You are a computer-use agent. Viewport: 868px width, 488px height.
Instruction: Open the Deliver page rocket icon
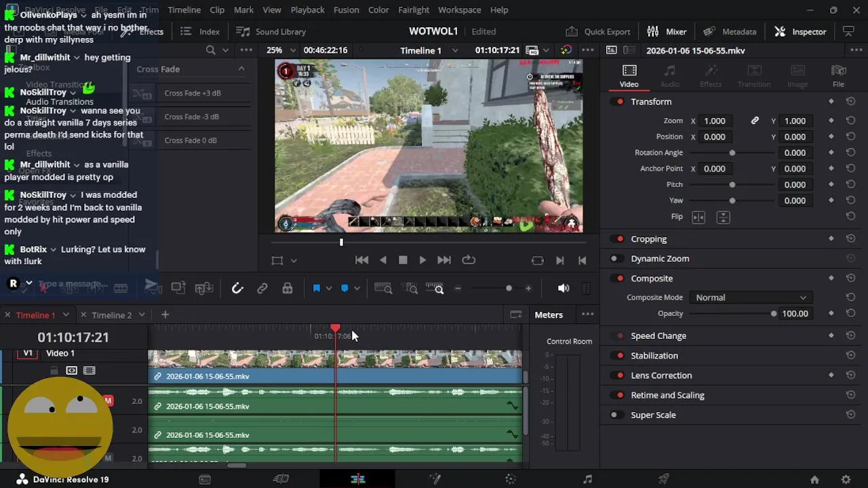[x=664, y=480]
